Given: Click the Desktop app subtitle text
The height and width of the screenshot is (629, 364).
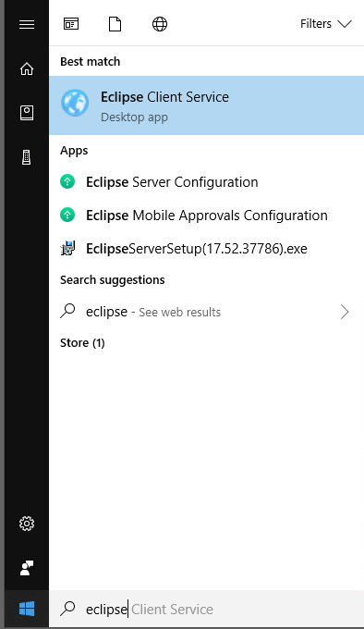Looking at the screenshot, I should click(x=134, y=117).
